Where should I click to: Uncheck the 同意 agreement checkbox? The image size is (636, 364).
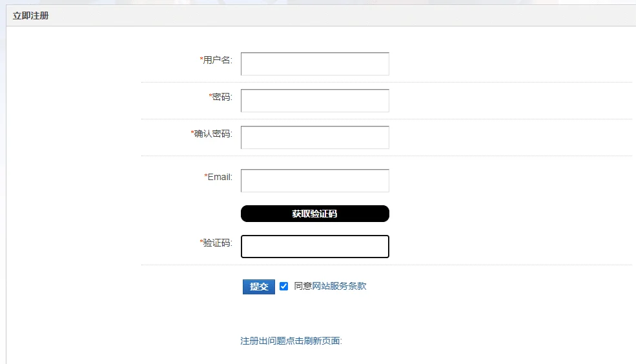pyautogui.click(x=284, y=286)
